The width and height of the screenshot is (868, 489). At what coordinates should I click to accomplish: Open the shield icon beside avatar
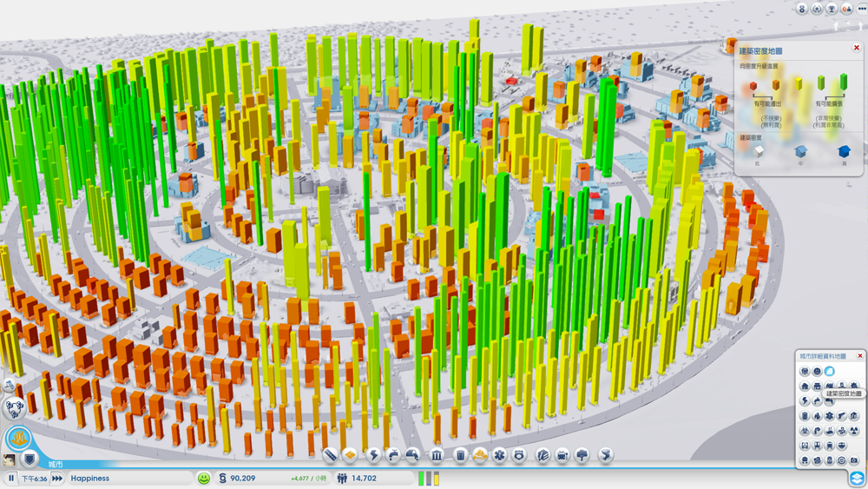(x=30, y=459)
